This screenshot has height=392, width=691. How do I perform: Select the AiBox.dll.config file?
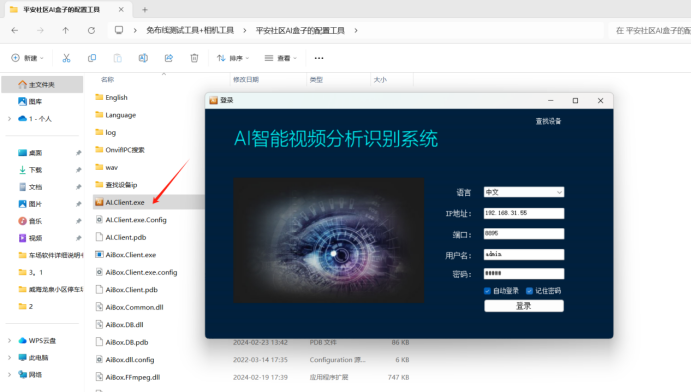tap(130, 359)
